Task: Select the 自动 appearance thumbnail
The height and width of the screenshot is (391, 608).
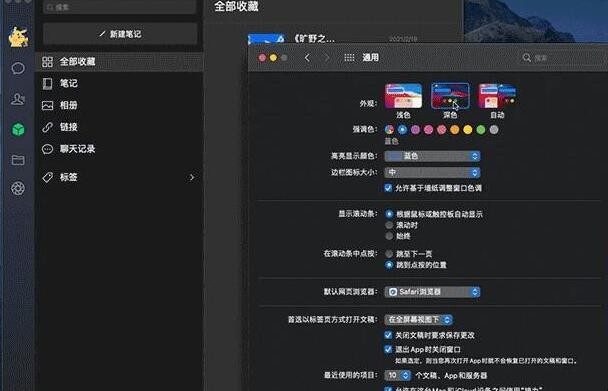Action: coord(497,96)
